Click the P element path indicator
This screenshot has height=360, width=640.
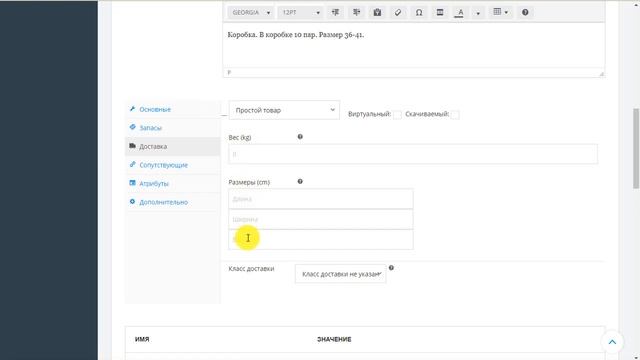coord(229,72)
